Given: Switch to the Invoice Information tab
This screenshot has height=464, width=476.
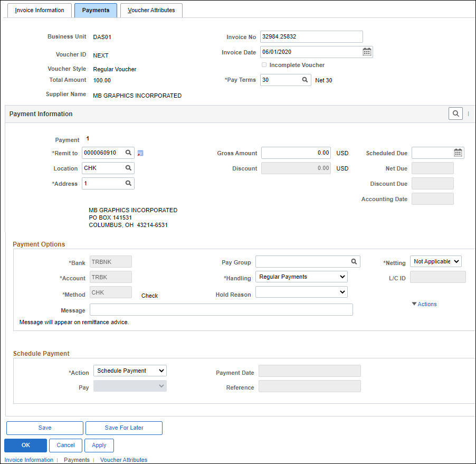Looking at the screenshot, I should [40, 11].
